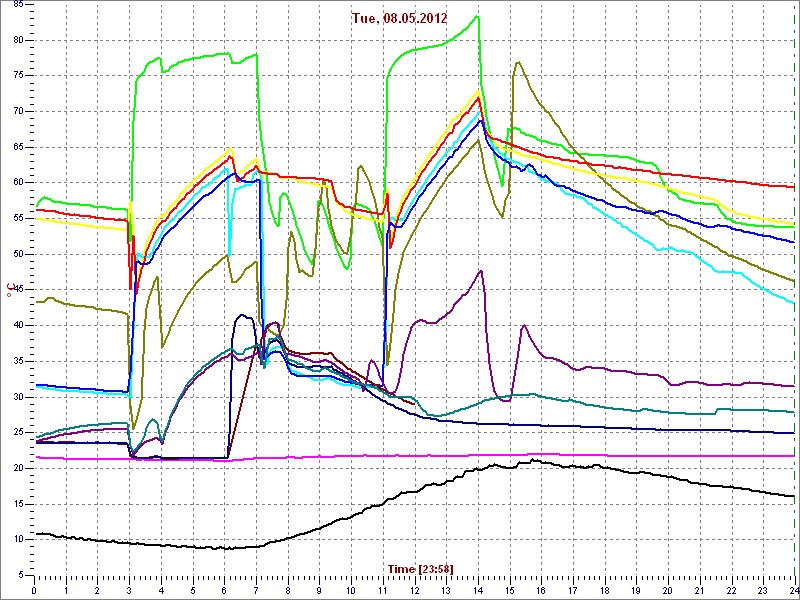This screenshot has width=800, height=600.
Task: Select the '55' temperature axis label
Action: point(17,218)
